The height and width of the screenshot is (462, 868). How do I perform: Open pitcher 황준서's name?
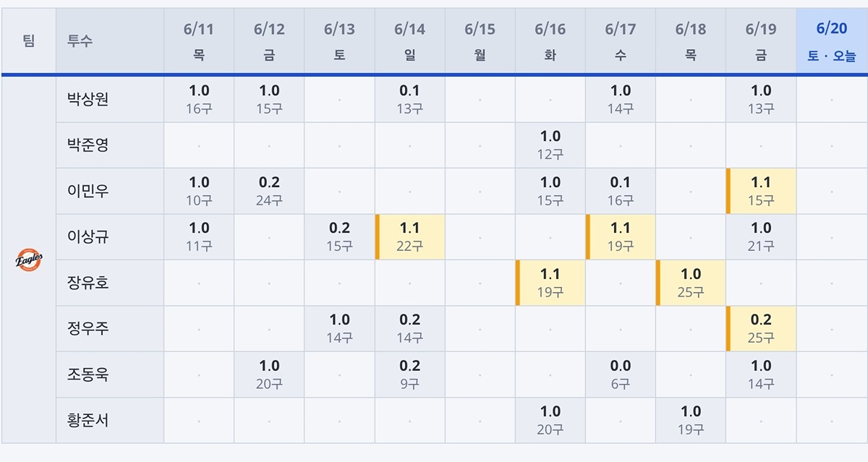[x=88, y=420]
